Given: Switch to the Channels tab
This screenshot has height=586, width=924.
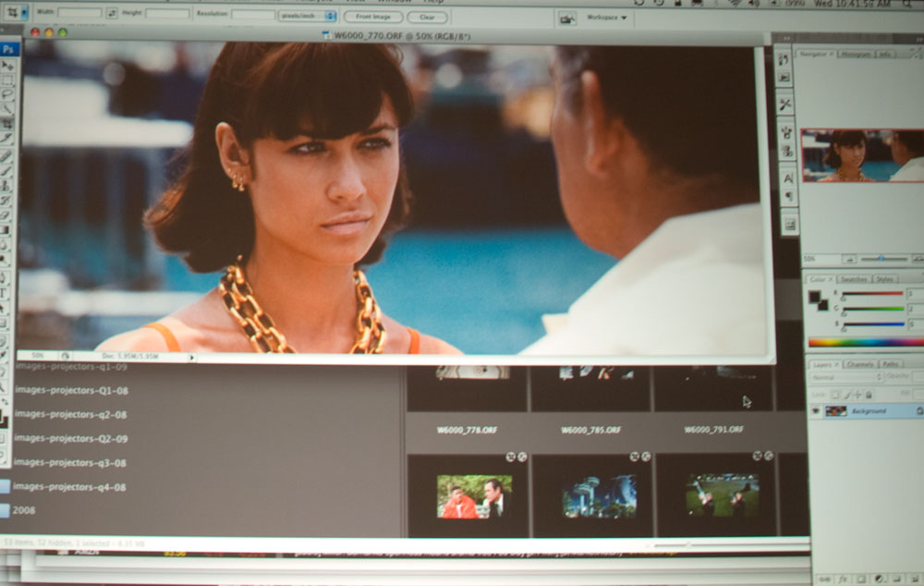Looking at the screenshot, I should pos(859,364).
